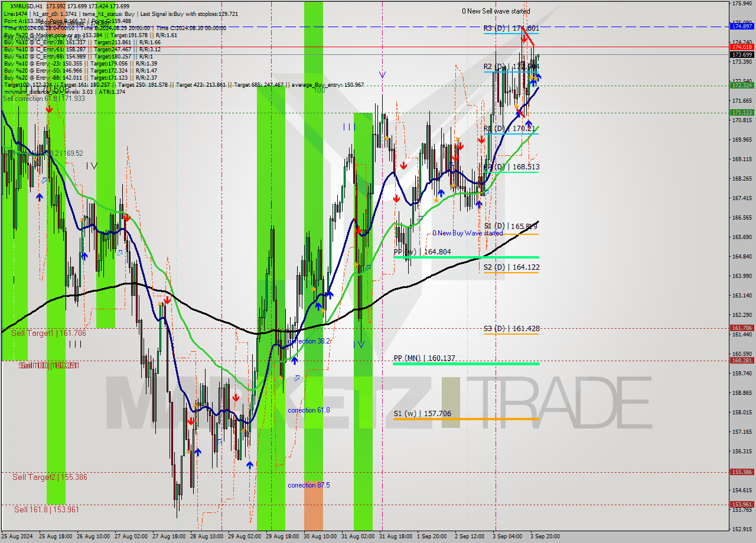Click the 'PP (w) | 164.804' weekly pivot label
This screenshot has width=756, height=543.
pyautogui.click(x=422, y=252)
